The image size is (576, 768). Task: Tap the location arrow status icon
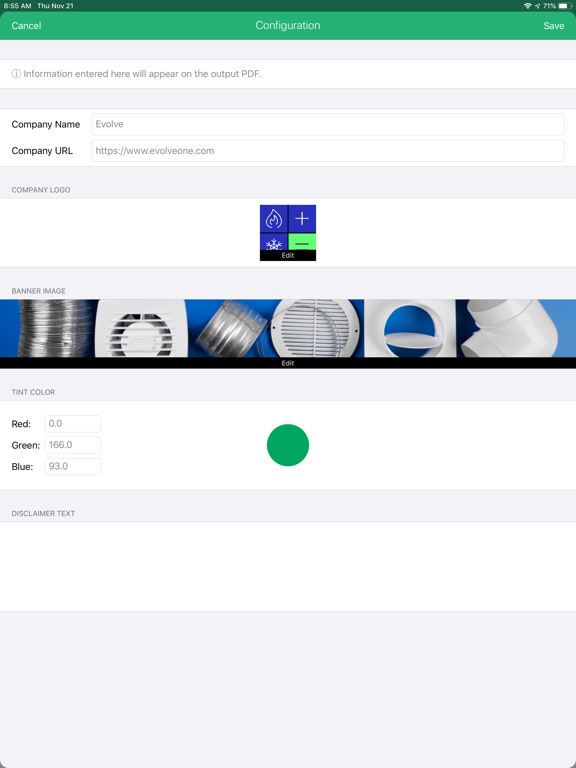(537, 6)
